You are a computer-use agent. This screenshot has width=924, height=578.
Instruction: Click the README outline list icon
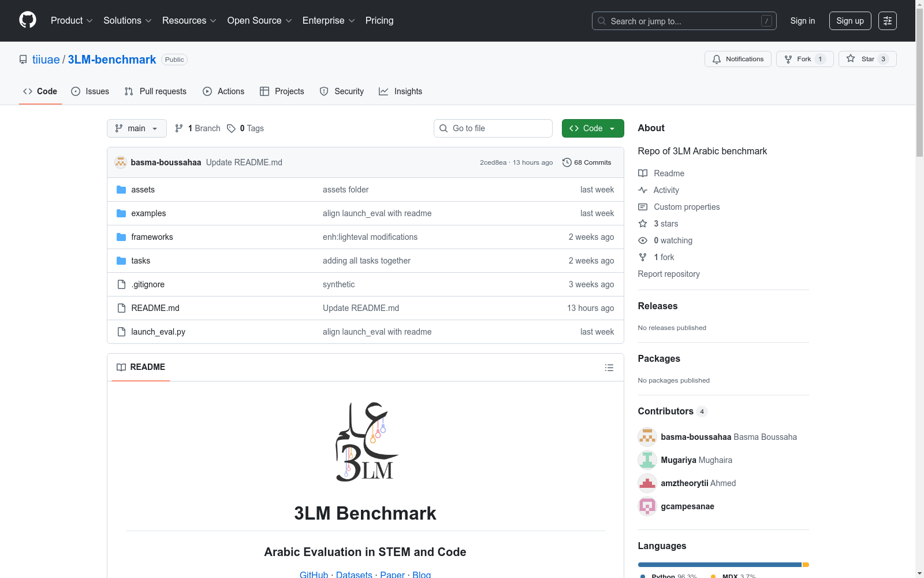coord(609,368)
